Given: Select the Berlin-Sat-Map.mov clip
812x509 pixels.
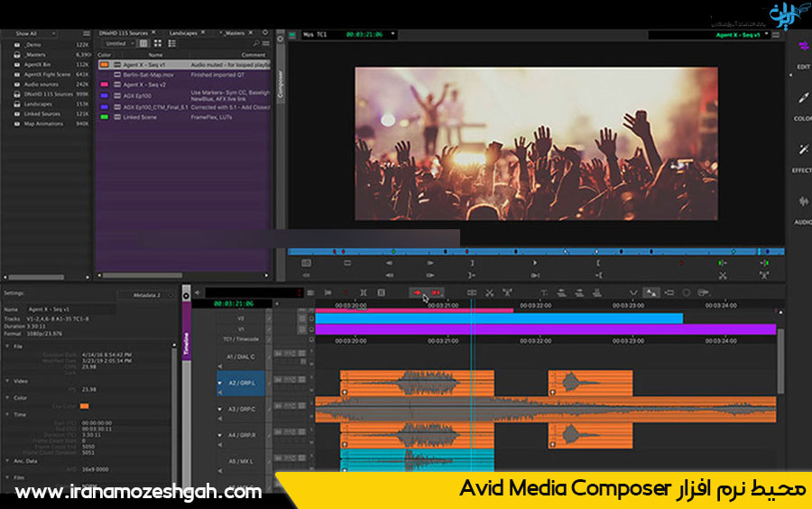Looking at the screenshot, I should [148, 75].
